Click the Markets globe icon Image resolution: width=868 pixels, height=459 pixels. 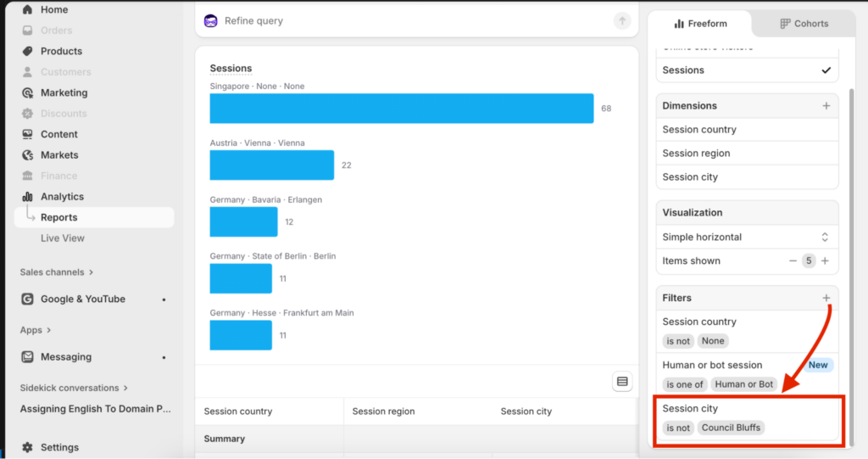(x=27, y=155)
